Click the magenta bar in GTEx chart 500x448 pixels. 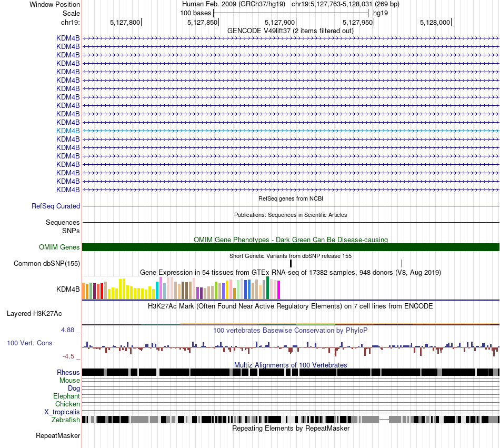[x=279, y=290]
